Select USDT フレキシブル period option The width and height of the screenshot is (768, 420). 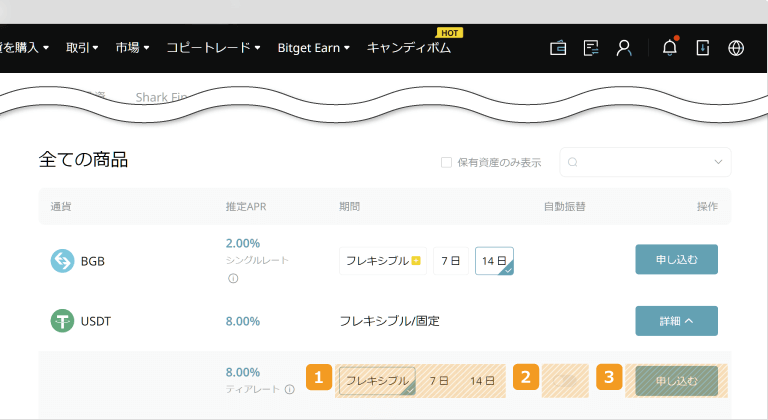click(x=377, y=381)
